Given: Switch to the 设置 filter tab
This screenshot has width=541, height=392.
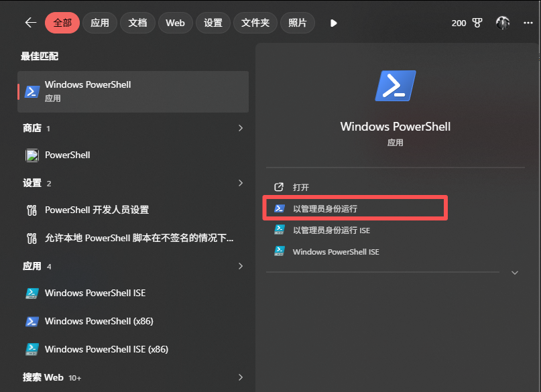Looking at the screenshot, I should pos(213,23).
